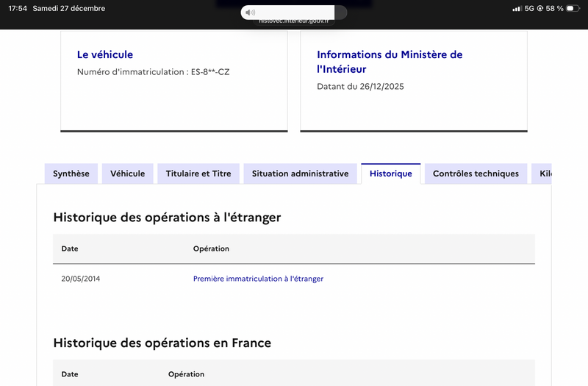Screen dimensions: 588x386
Task: Click the histovec.interieur.gouv.fr address bar
Action: (294, 22)
